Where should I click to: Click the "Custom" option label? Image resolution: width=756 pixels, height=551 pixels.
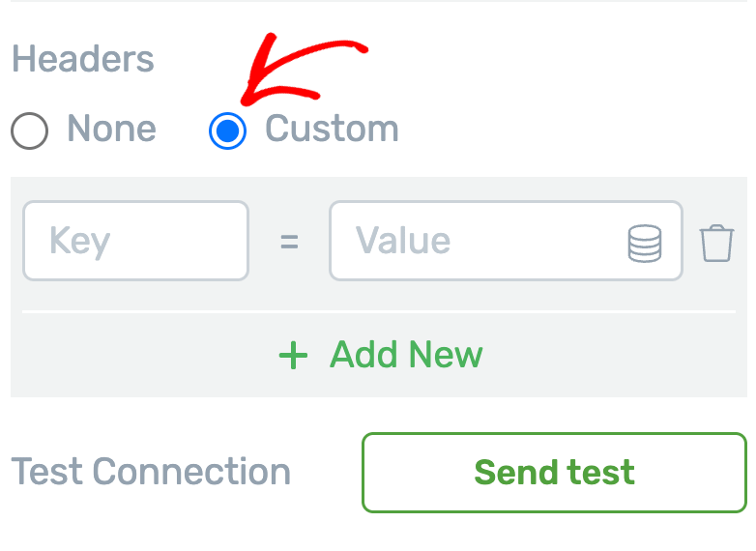(x=332, y=129)
